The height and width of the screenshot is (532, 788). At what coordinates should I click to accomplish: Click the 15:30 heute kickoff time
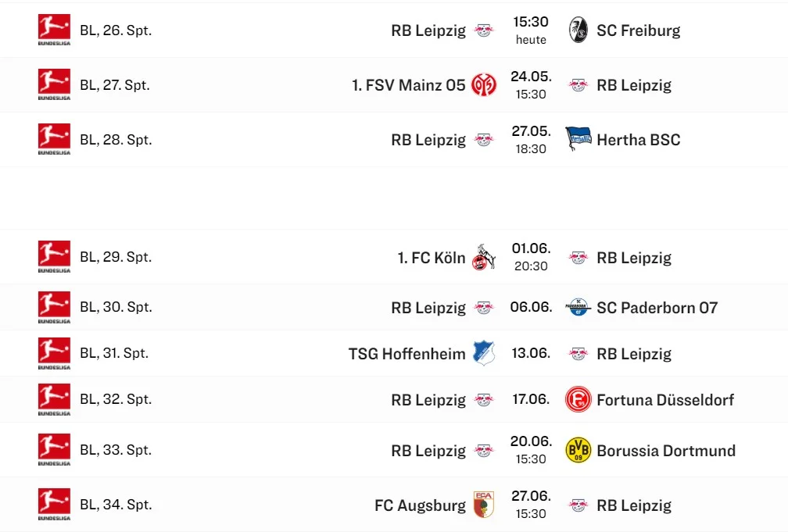(531, 30)
